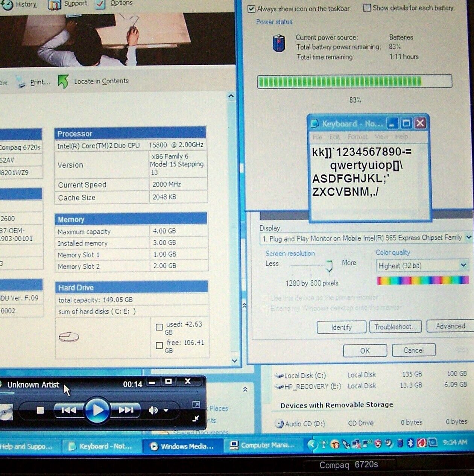Open the File menu in Keyboard Notepad
474x476 pixels.
pyautogui.click(x=317, y=137)
